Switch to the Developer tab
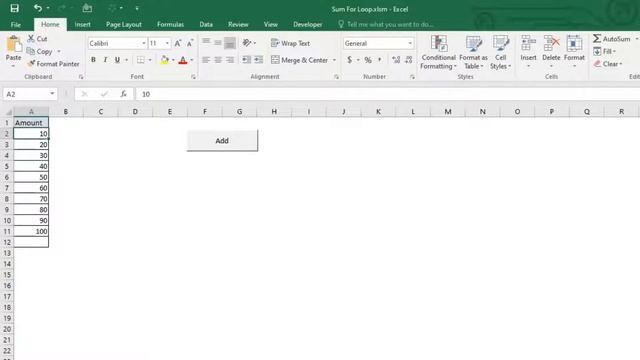640x360 pixels. point(307,24)
